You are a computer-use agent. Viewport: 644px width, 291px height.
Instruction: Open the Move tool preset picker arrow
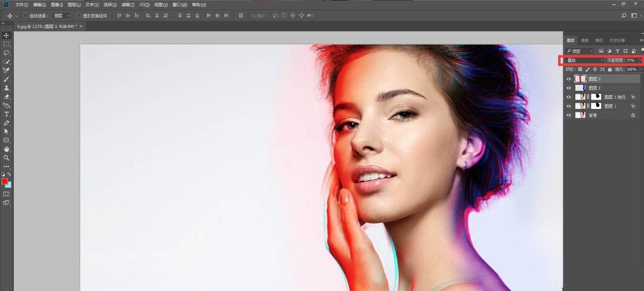click(x=17, y=16)
